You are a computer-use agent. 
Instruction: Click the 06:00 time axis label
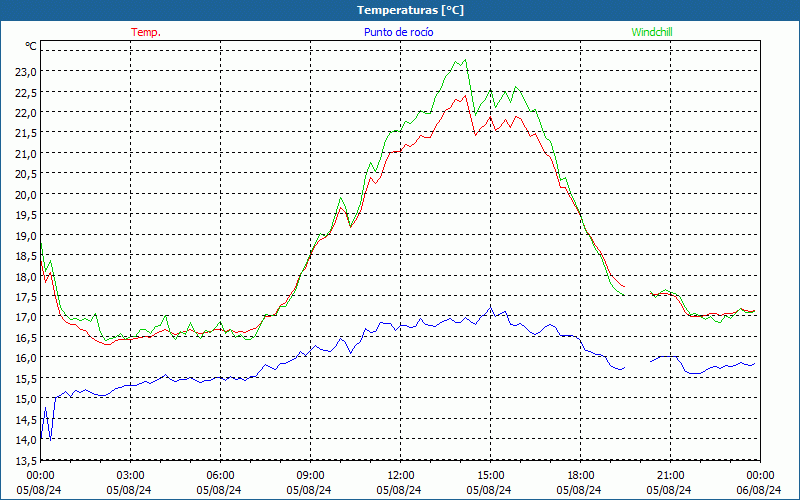pos(220,475)
